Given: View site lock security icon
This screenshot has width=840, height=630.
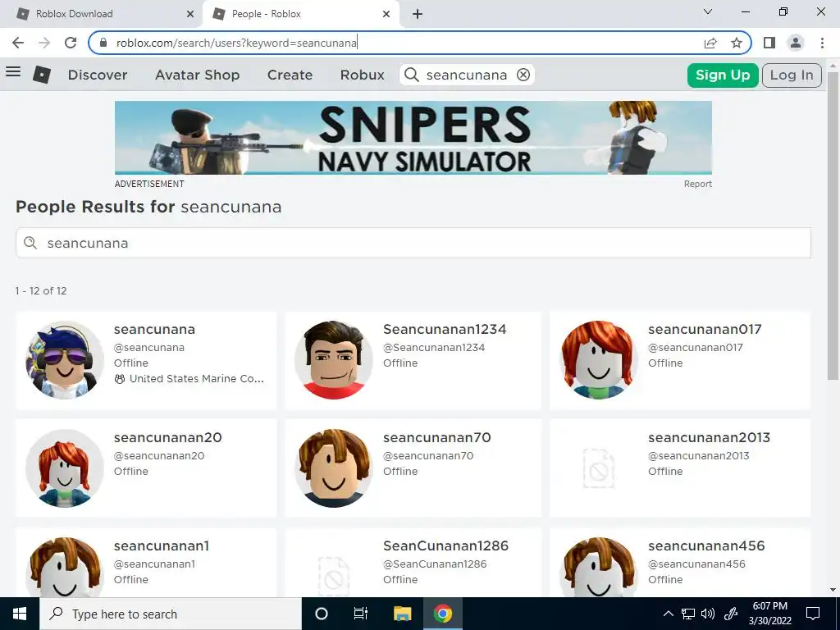Looking at the screenshot, I should 103,43.
